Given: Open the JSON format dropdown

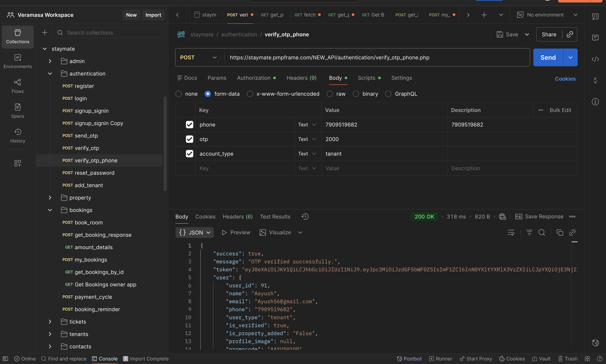Looking at the screenshot, I should pos(195,232).
